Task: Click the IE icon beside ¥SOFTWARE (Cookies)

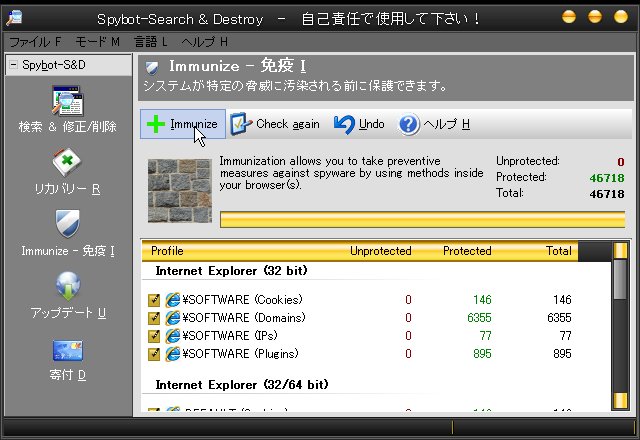Action: (173, 300)
